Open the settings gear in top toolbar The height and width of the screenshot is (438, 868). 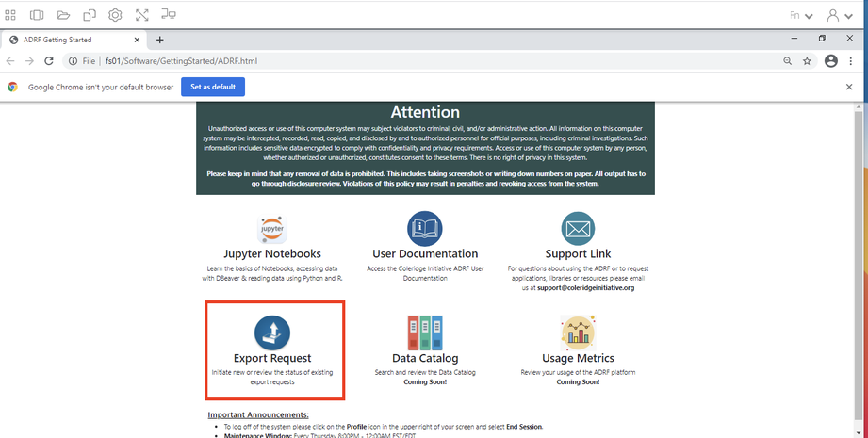(x=115, y=15)
